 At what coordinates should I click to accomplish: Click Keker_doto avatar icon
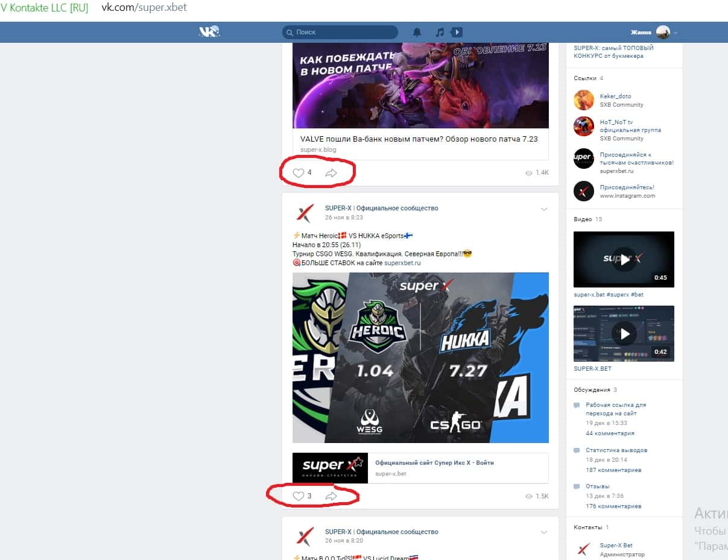click(x=584, y=100)
